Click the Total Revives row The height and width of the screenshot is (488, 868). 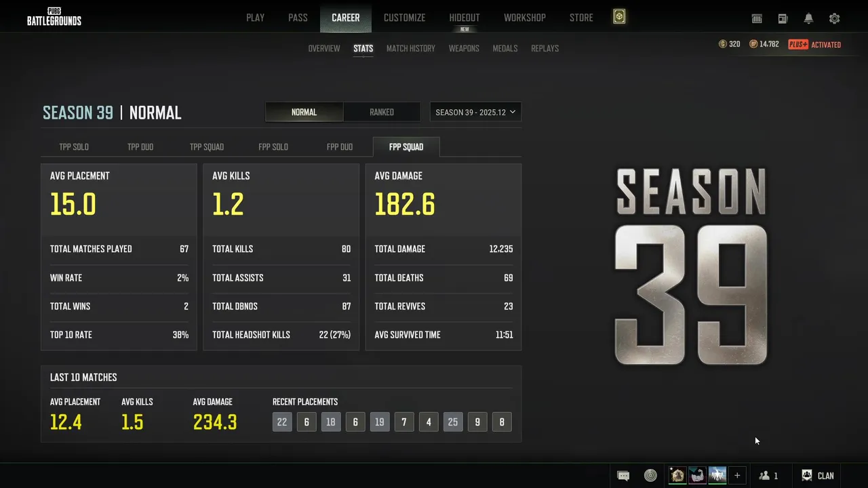pyautogui.click(x=443, y=306)
